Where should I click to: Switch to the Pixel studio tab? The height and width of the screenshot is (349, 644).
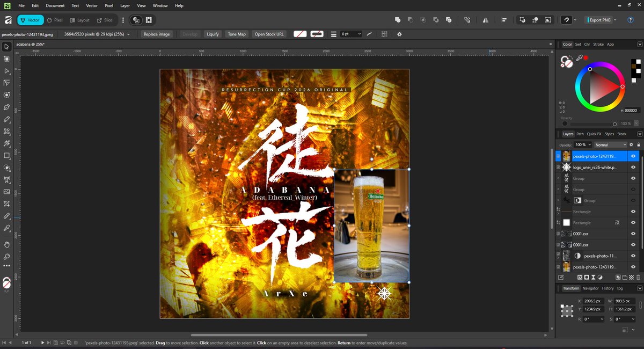point(55,20)
